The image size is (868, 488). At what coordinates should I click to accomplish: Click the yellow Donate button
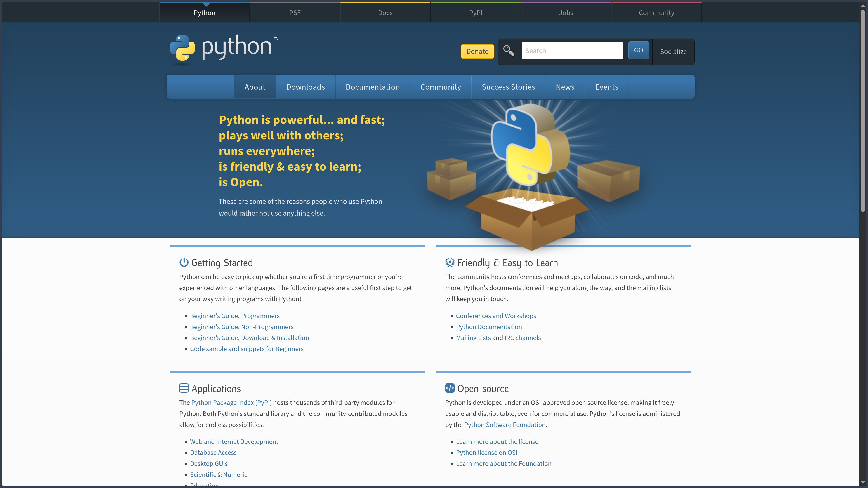click(x=477, y=51)
